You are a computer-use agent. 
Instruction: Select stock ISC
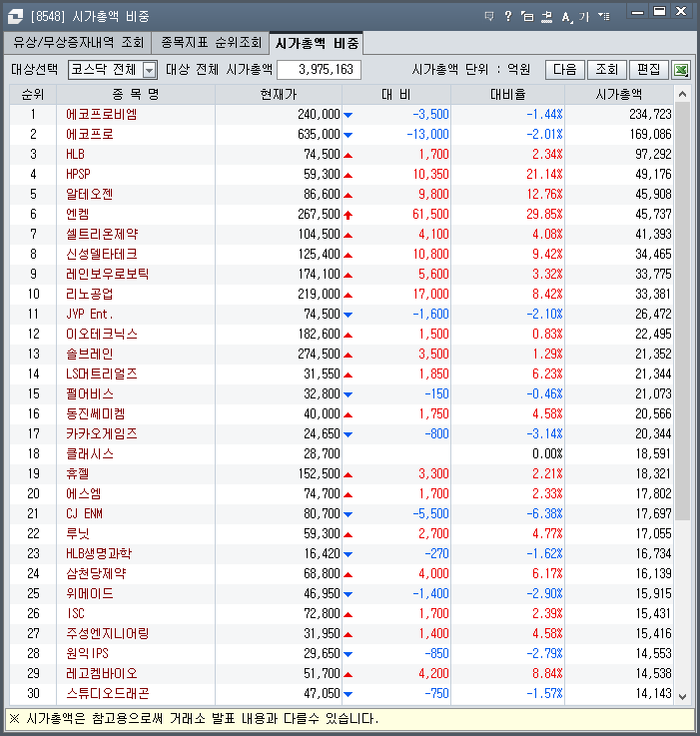[x=76, y=613]
